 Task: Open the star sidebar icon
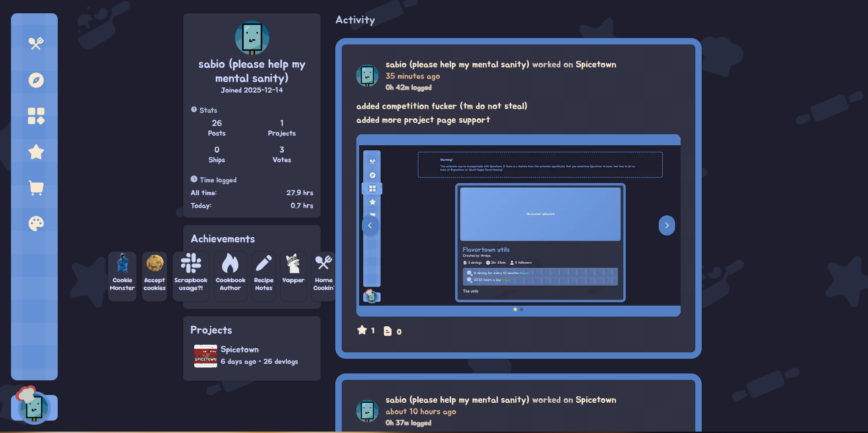(36, 152)
